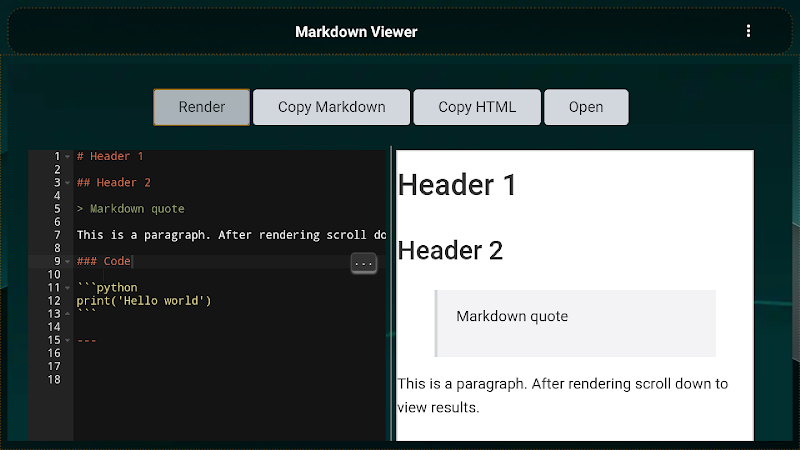Collapse fold arrow on line 9

point(67,262)
